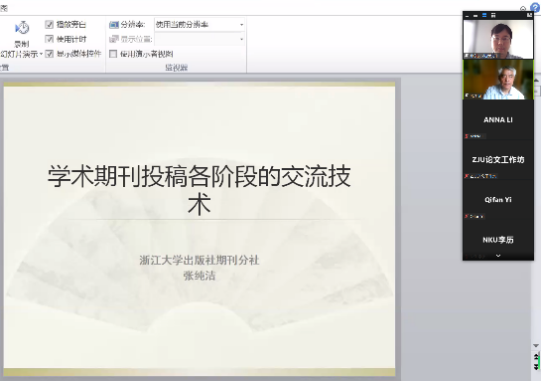The width and height of the screenshot is (541, 381).
Task: Click the swap-view icon at video panel corner
Action: pyautogui.click(x=529, y=15)
